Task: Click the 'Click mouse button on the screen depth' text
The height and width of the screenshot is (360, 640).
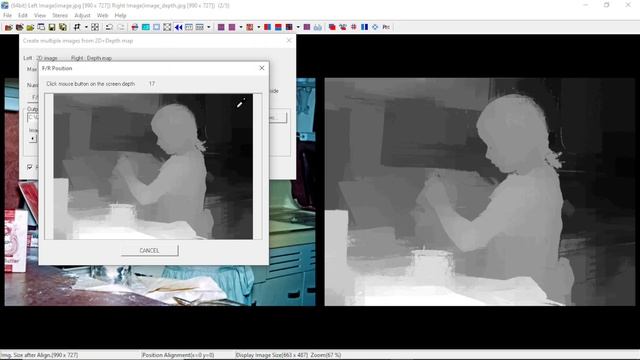Action: [91, 84]
